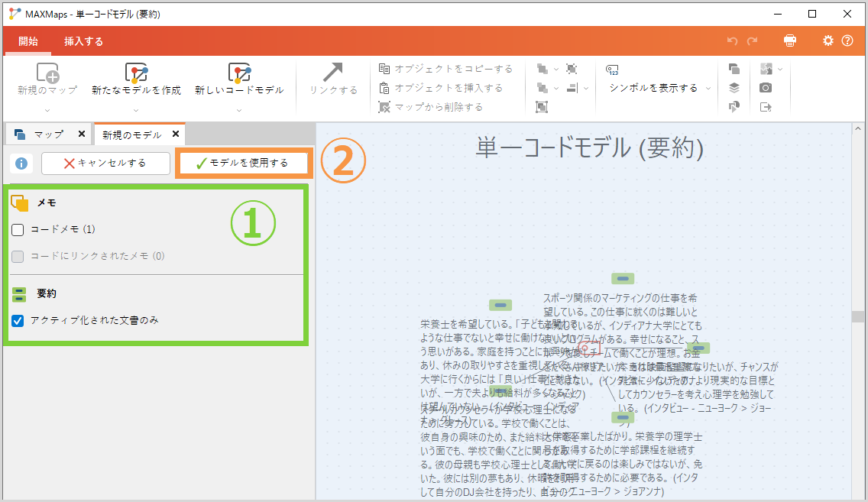Click the 123 code frequency tag icon

(612, 70)
